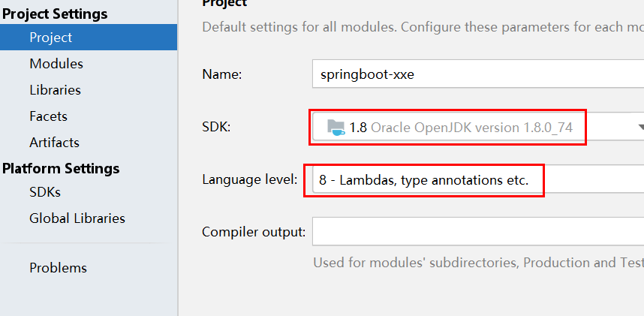Click the Compiler output path field
The image size is (644, 316).
(478, 232)
